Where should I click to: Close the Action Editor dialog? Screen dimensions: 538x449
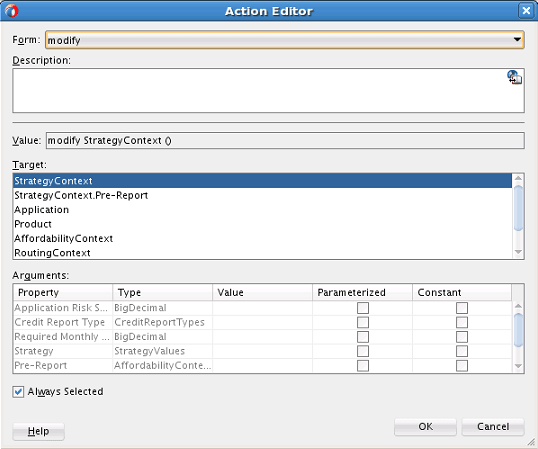pos(526,11)
